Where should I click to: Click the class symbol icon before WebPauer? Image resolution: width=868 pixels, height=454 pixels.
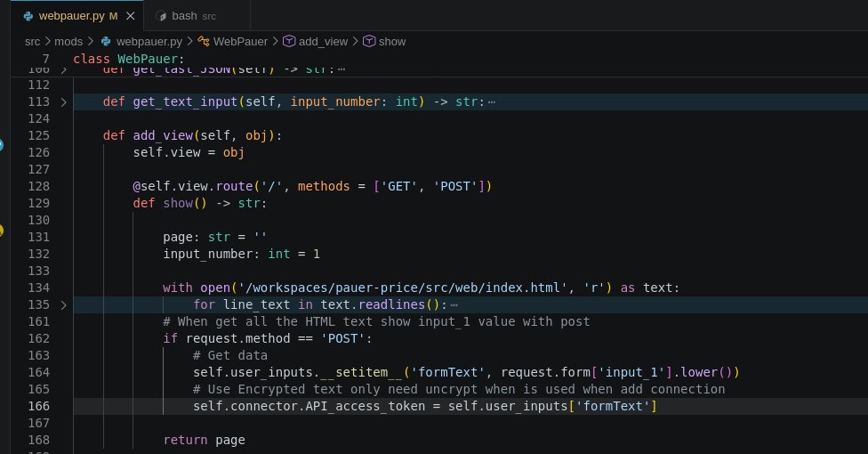[203, 42]
